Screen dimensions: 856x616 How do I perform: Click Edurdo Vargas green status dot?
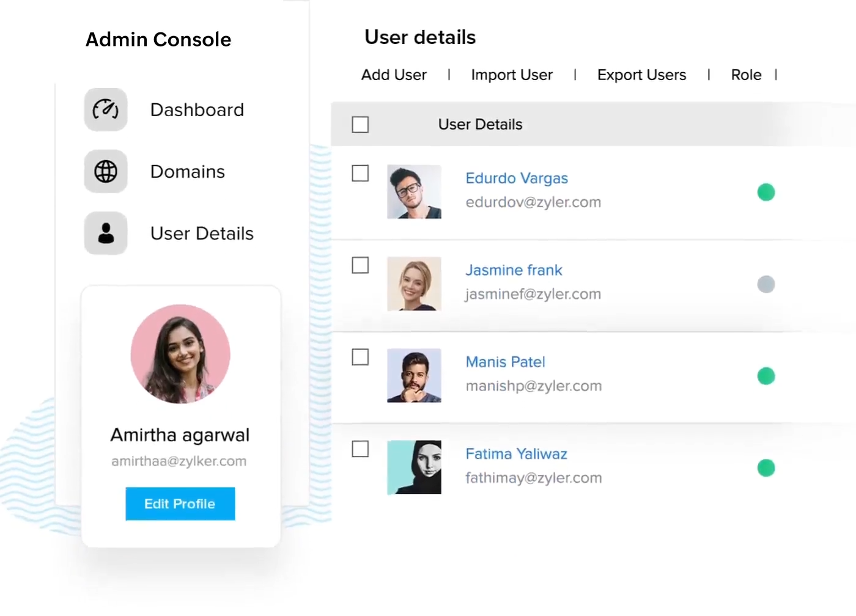(x=766, y=193)
